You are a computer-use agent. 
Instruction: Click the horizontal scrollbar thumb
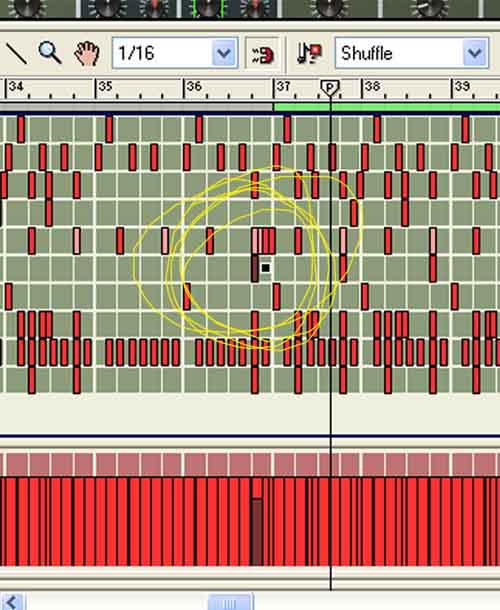coord(230,602)
